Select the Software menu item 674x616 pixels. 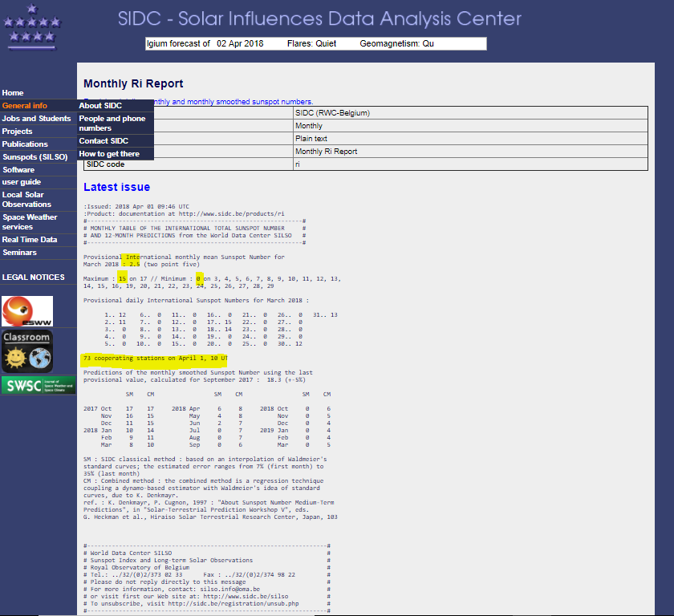(18, 170)
